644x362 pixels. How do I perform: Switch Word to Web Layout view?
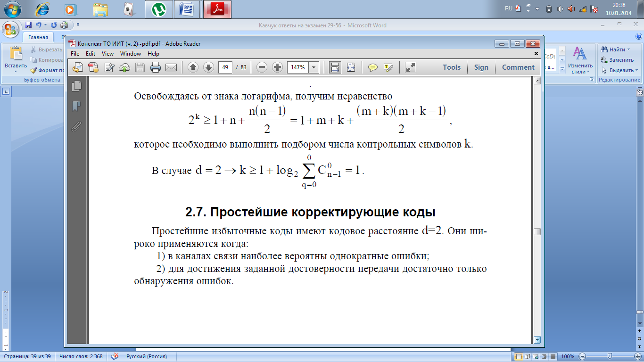tap(536, 356)
